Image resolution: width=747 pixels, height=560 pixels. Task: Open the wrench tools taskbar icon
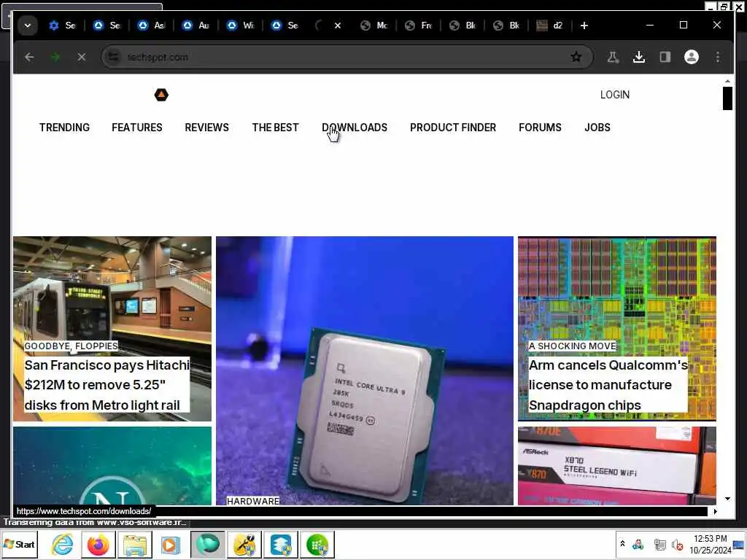pos(244,544)
